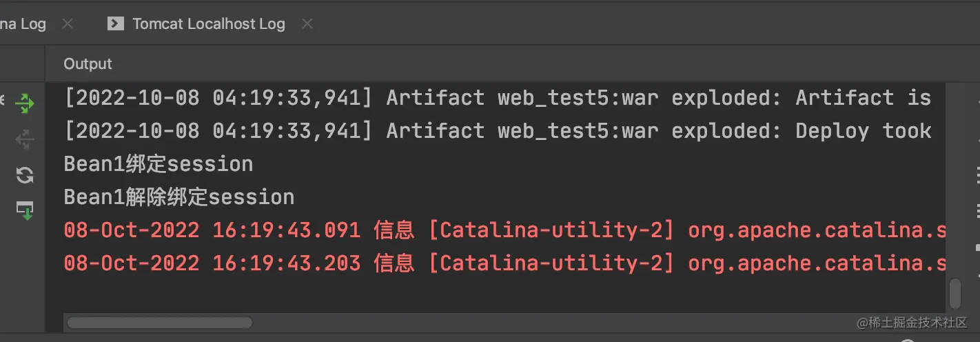Click the 'Deploy took' log line
The image size is (980, 342).
[496, 131]
